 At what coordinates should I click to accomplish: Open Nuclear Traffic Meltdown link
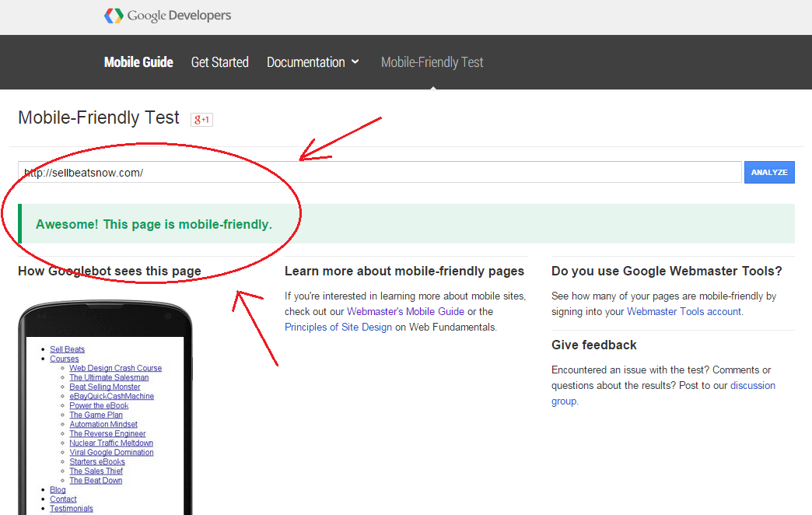(x=110, y=443)
